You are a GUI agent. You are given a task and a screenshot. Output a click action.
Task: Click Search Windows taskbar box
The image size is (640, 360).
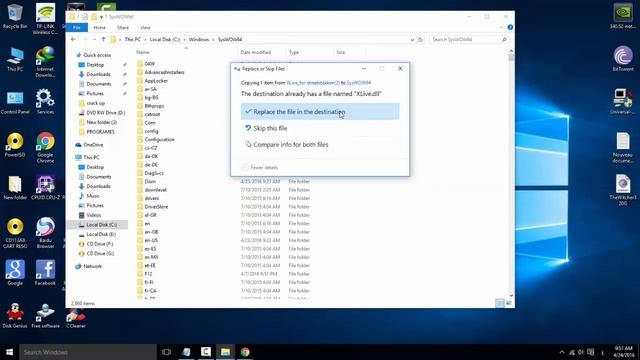88,352
